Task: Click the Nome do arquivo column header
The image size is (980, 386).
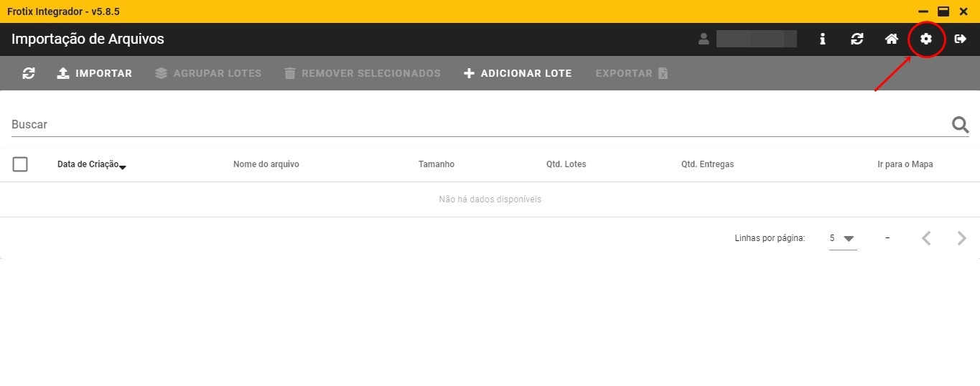Action: [x=266, y=164]
